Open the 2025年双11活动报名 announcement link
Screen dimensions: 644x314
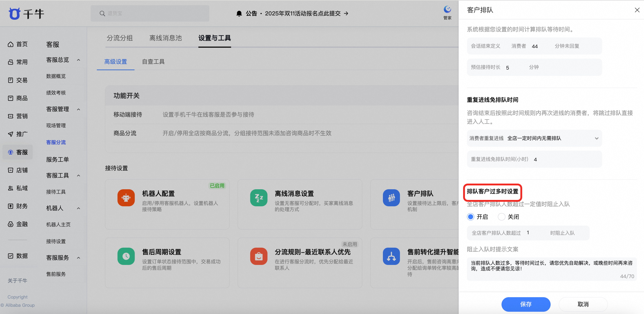coord(302,13)
